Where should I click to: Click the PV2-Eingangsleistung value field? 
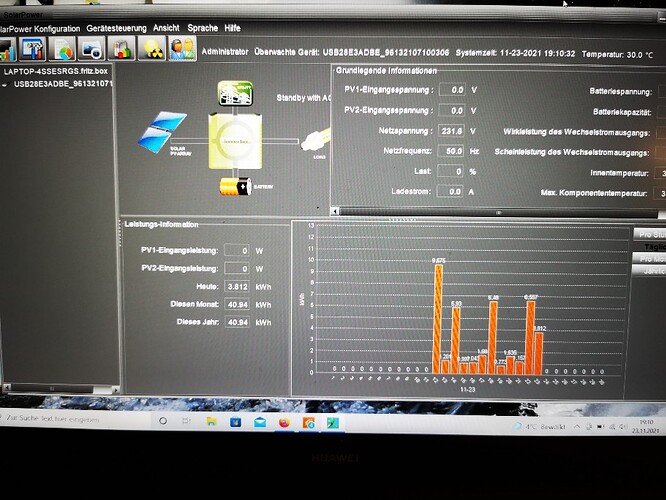(237, 268)
